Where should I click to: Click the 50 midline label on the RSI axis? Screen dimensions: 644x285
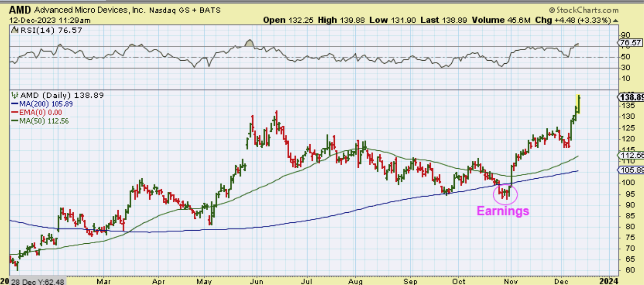pos(626,57)
